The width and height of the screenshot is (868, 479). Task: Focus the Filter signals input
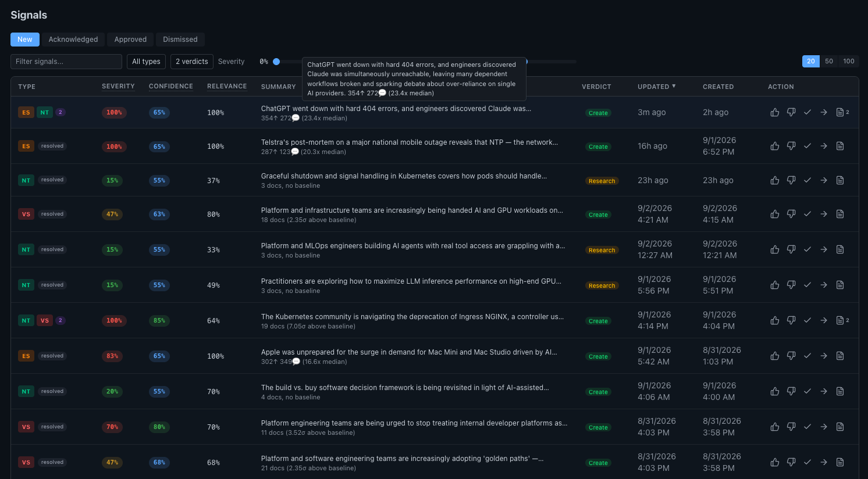pos(66,62)
